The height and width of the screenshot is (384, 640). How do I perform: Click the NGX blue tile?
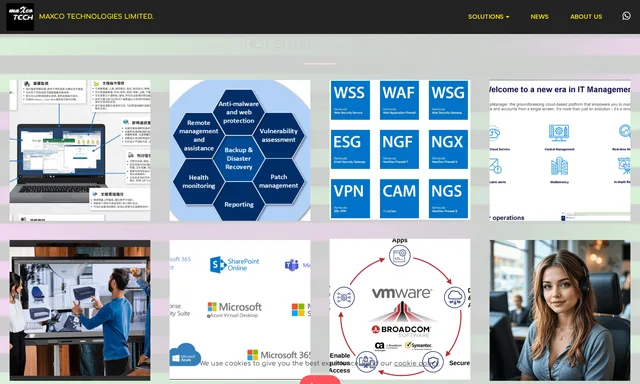(448, 149)
